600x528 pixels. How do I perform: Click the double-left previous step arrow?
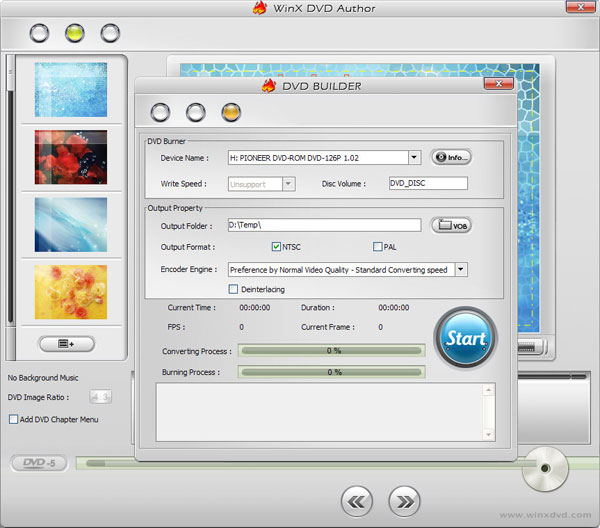(357, 499)
